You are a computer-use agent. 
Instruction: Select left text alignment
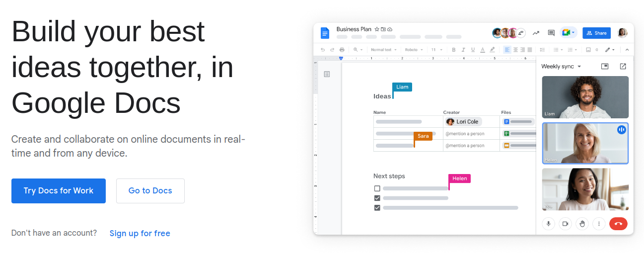point(507,50)
